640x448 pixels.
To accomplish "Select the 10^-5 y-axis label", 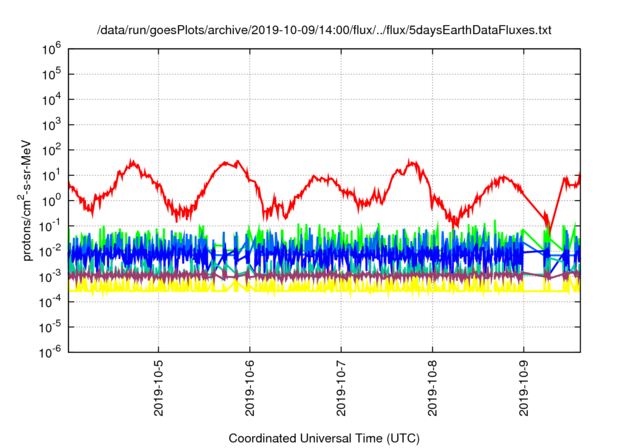I will click(x=50, y=328).
